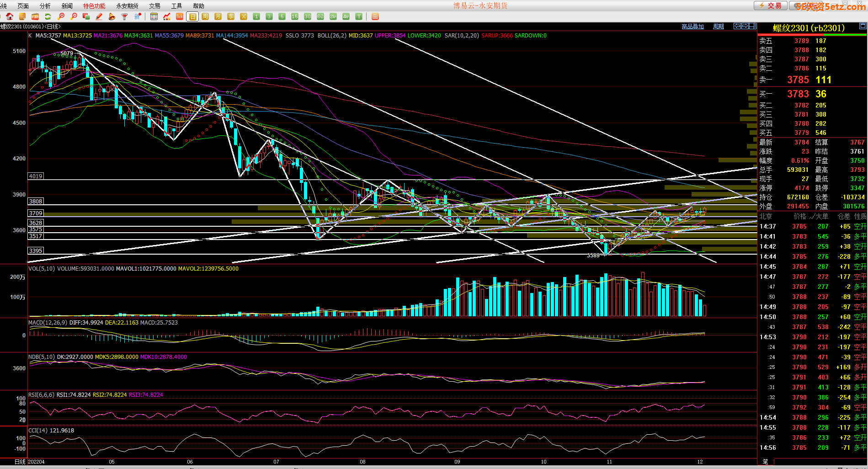Select the drawing pencil tool
The height and width of the screenshot is (469, 868).
[99, 16]
